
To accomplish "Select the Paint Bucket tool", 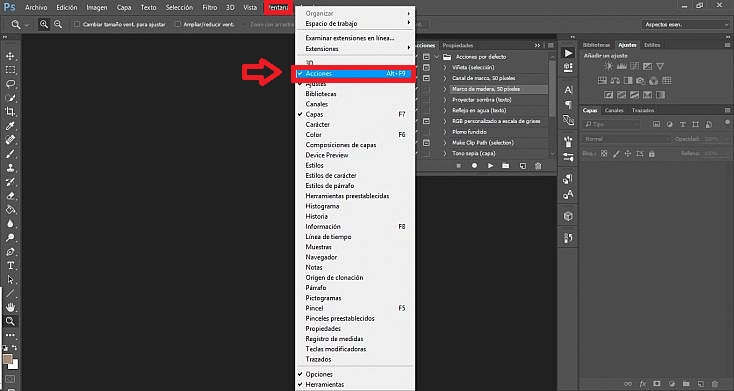I will pyautogui.click(x=10, y=210).
